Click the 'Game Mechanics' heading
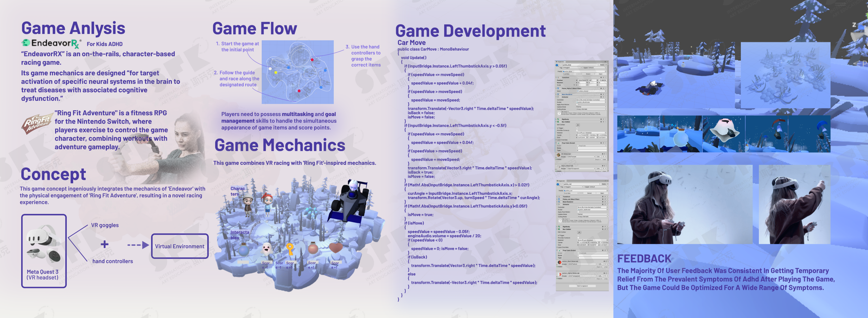Screen dimensions: 868x318 pos(280,145)
